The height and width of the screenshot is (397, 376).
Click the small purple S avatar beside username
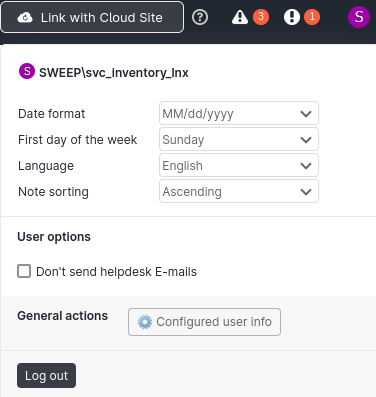(x=27, y=71)
